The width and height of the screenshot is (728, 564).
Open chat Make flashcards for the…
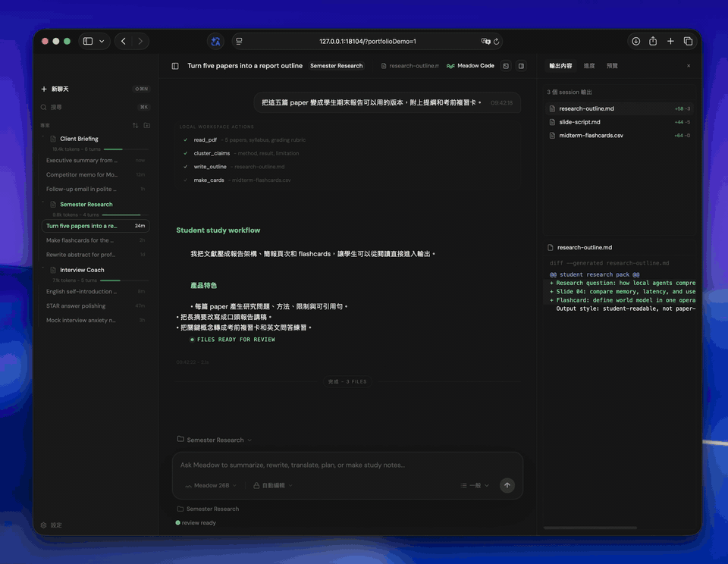tap(96, 240)
